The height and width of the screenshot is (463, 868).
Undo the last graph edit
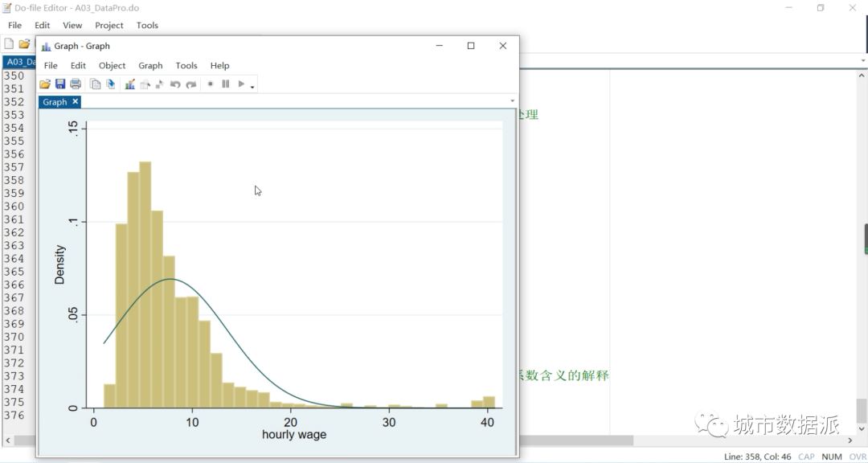point(175,84)
